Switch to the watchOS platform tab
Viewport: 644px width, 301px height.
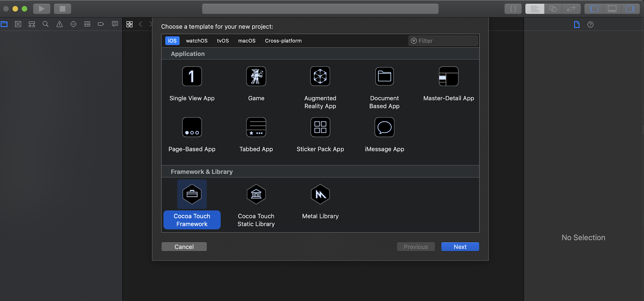tap(197, 41)
